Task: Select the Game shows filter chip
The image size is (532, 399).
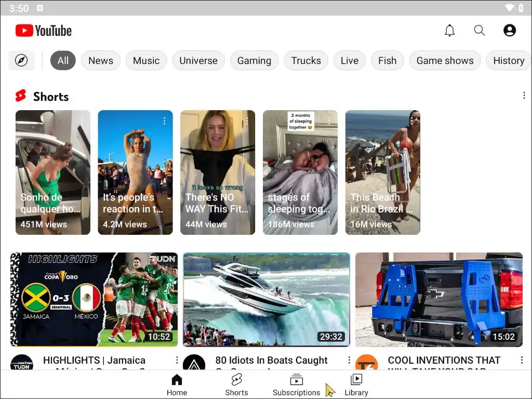Action: click(445, 60)
